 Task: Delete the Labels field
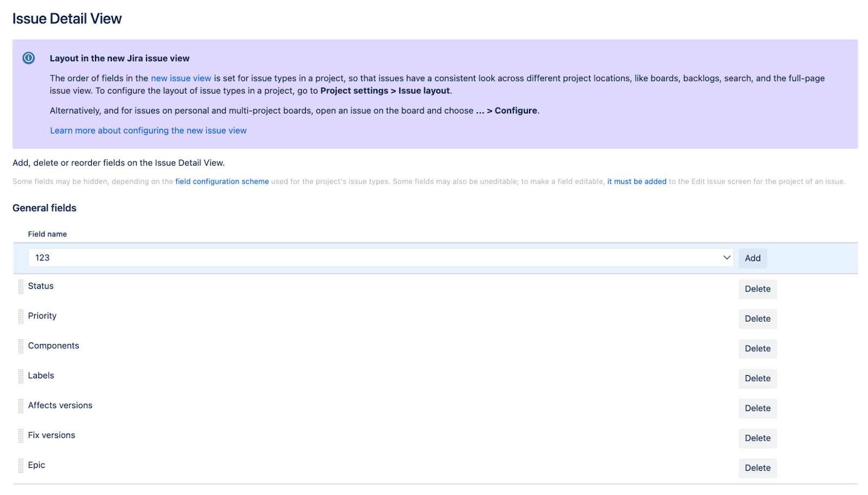click(x=757, y=379)
